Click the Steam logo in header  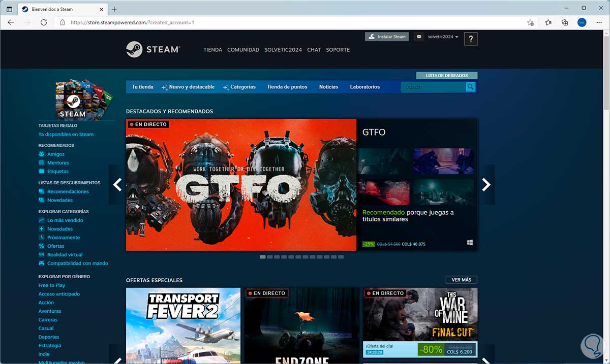point(152,49)
